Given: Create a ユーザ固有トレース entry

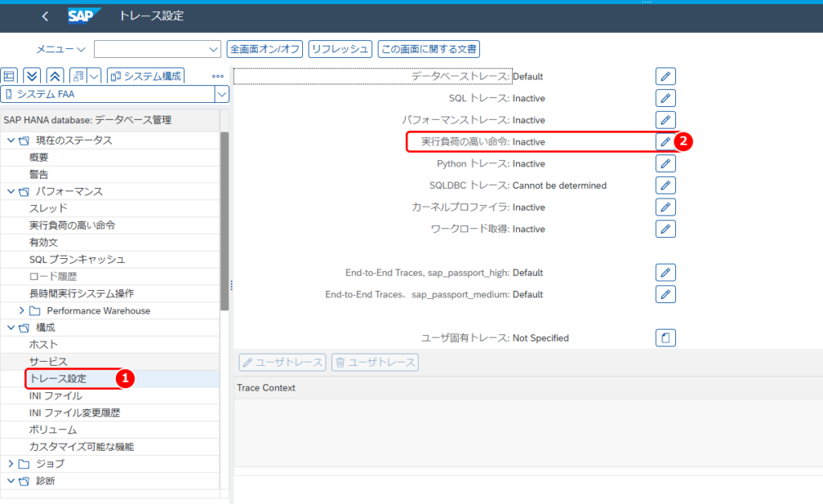Looking at the screenshot, I should point(665,338).
